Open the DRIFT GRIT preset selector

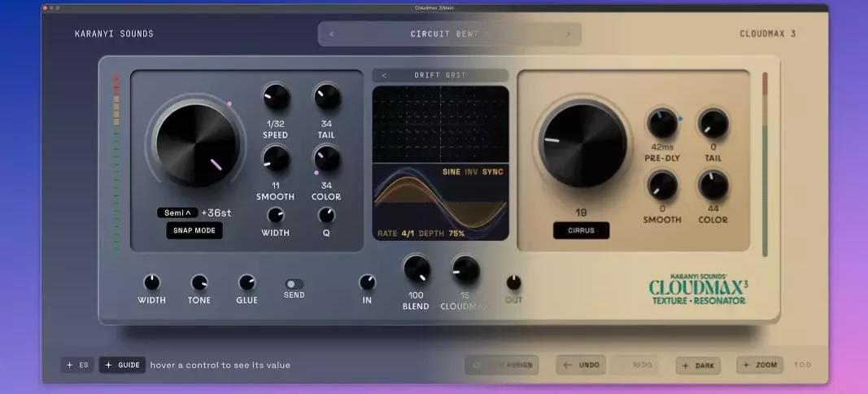coord(440,76)
